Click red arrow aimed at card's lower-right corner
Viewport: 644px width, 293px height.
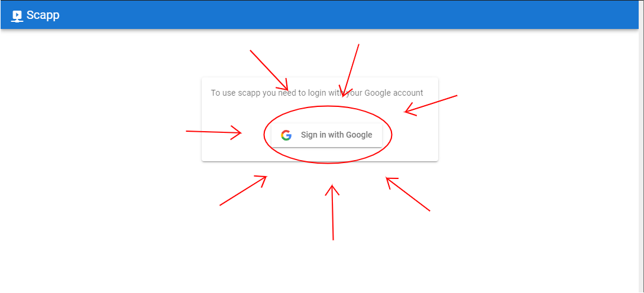(x=407, y=194)
